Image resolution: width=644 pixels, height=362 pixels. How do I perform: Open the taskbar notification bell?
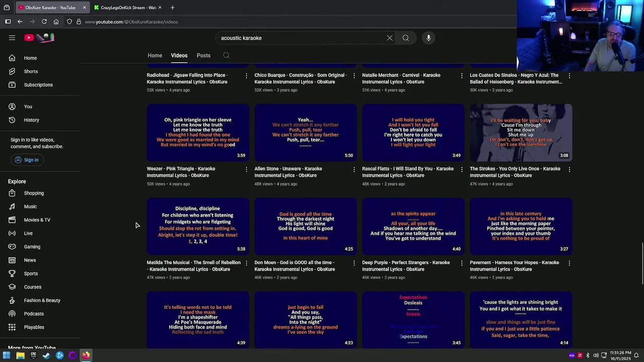click(636, 355)
